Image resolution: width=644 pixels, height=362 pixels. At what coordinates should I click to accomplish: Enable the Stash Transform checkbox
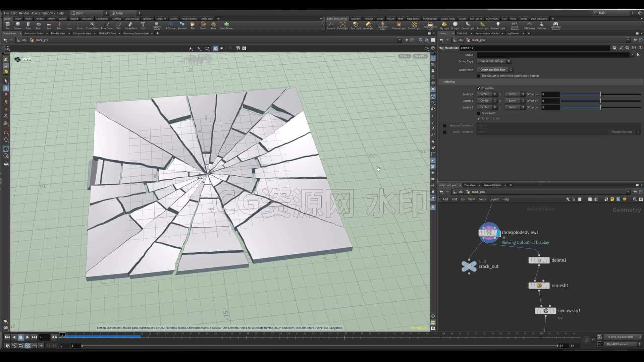click(x=444, y=132)
